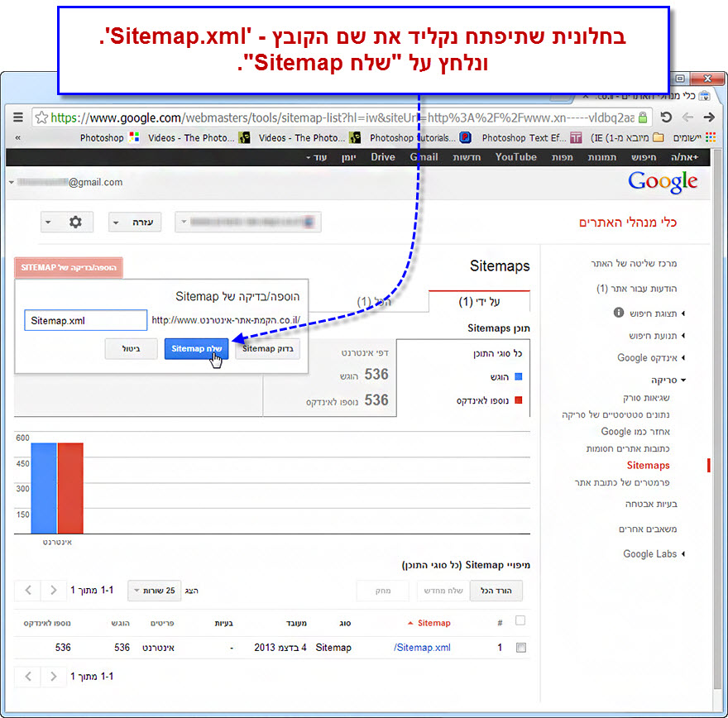
Task: Open the Apps grid icon in bookmarks bar
Action: click(711, 137)
